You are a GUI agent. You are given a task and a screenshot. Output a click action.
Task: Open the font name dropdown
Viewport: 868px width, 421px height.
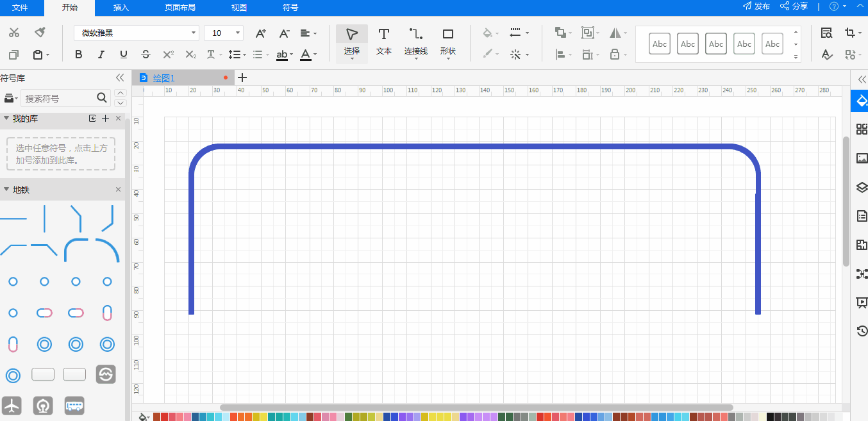coord(137,33)
